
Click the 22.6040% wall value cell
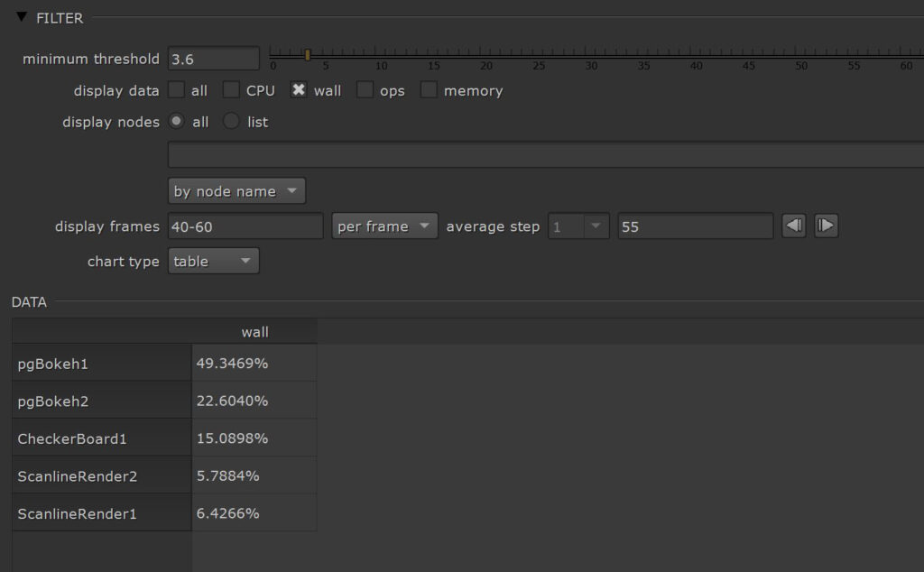click(254, 401)
